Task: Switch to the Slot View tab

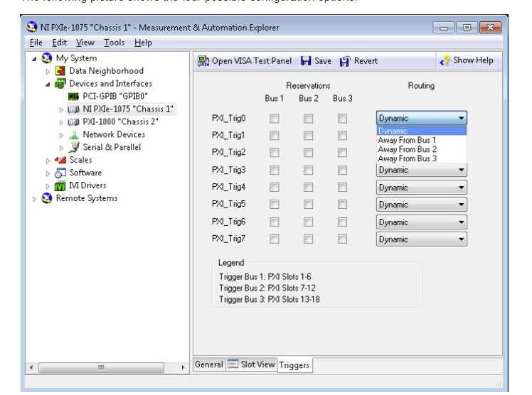Action: (x=251, y=364)
